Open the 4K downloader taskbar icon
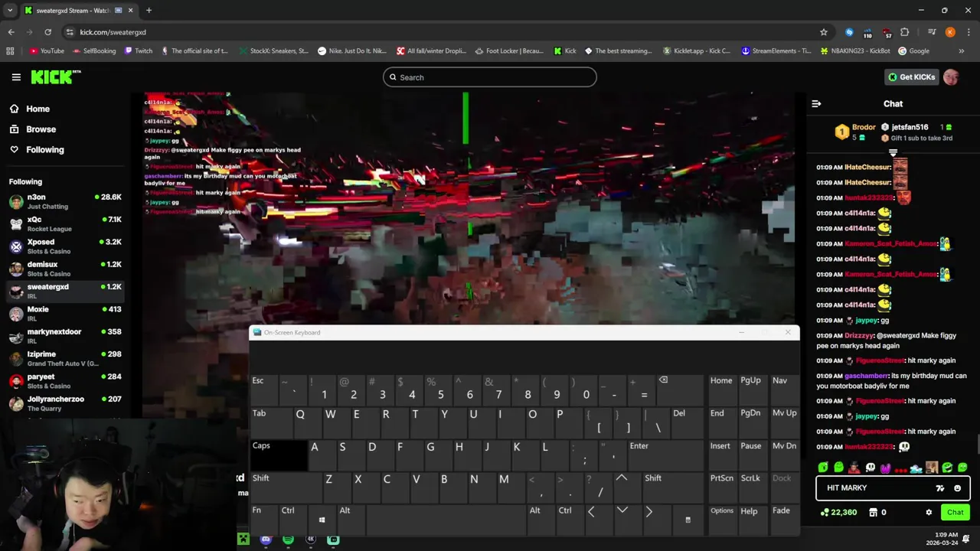This screenshot has width=980, height=551. tap(311, 540)
